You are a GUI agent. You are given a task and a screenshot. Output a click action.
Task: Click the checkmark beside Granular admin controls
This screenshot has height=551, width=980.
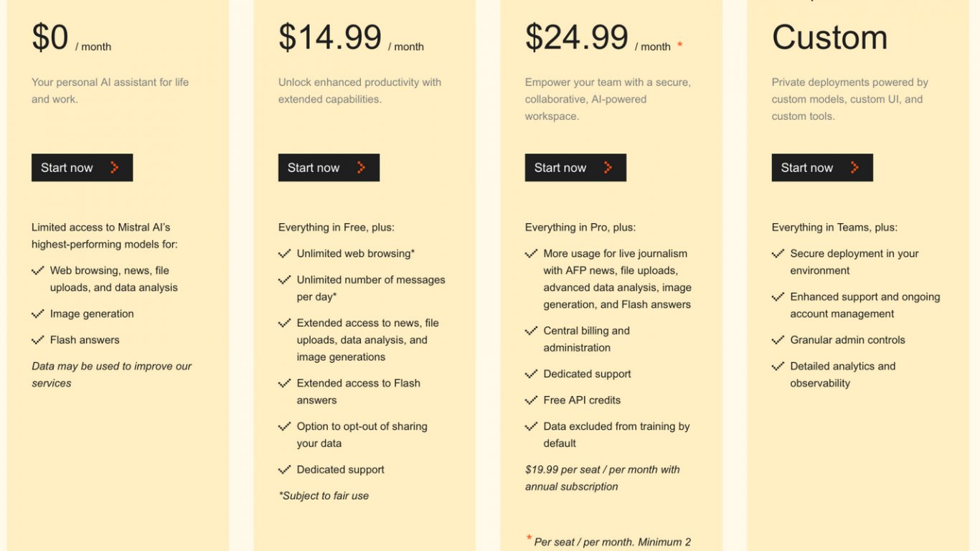click(778, 340)
